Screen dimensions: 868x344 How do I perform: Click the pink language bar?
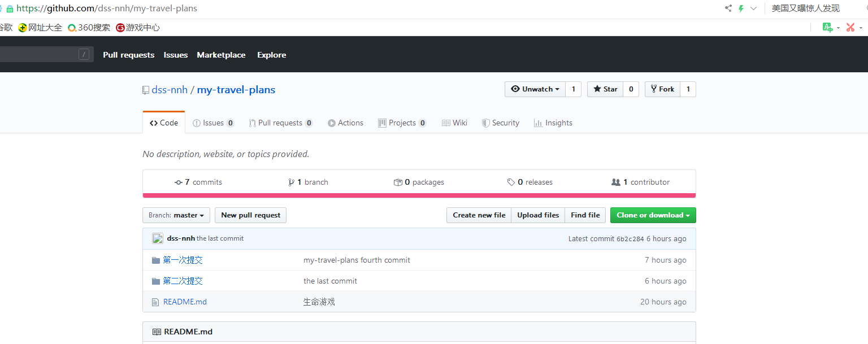coord(419,195)
